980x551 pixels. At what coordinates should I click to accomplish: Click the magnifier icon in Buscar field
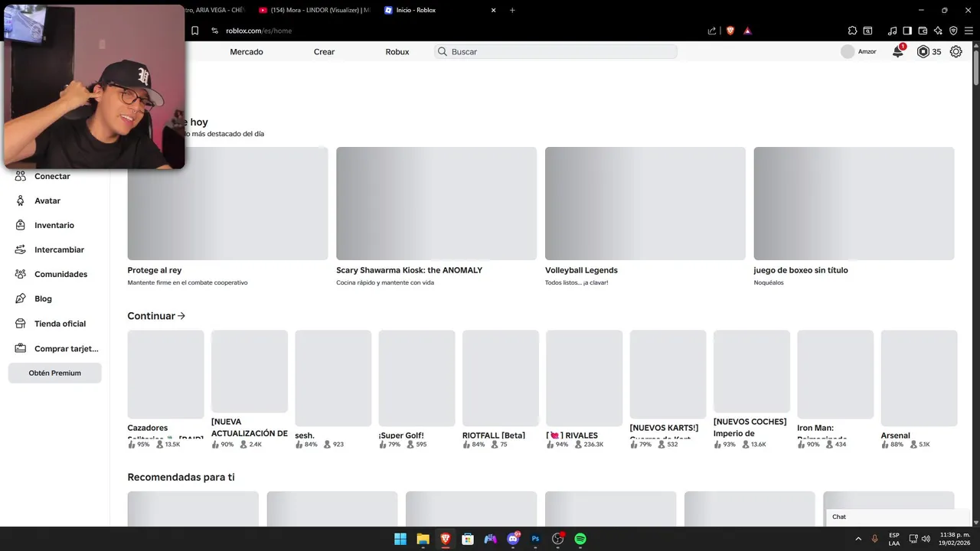tap(443, 52)
